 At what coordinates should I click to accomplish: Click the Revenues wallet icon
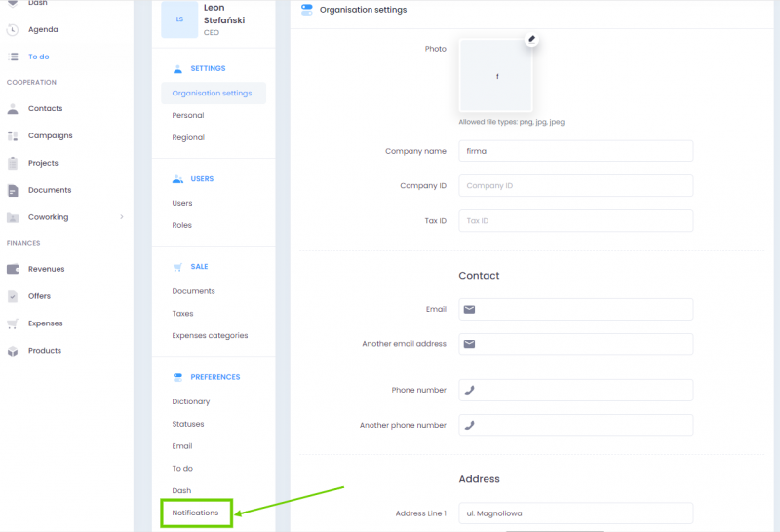click(13, 269)
